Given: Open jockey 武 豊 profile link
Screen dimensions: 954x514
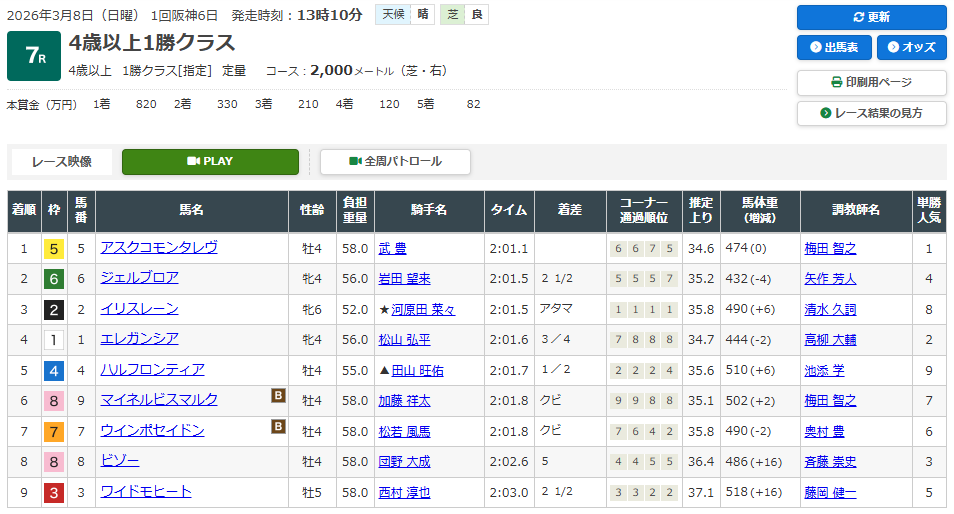Looking at the screenshot, I should (x=393, y=249).
